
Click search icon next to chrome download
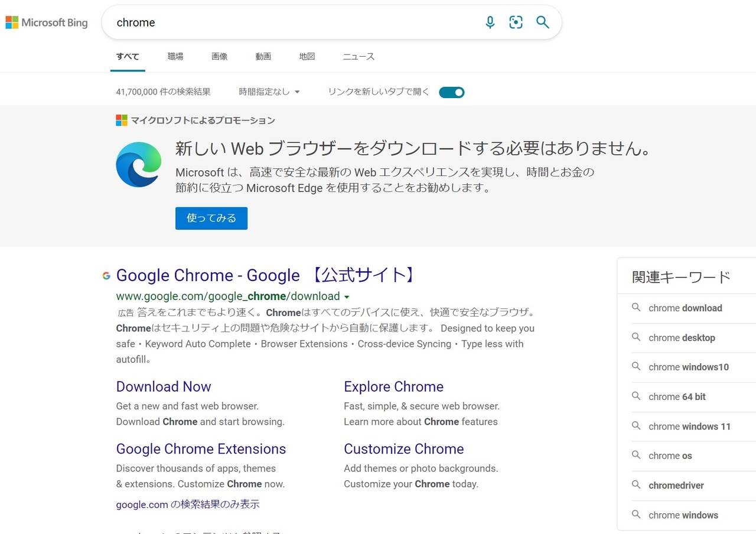tap(636, 308)
